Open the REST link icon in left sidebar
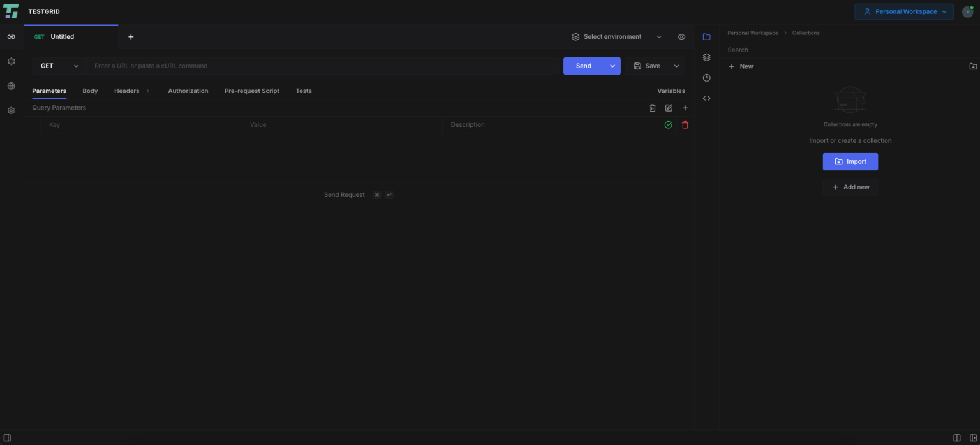 point(11,37)
